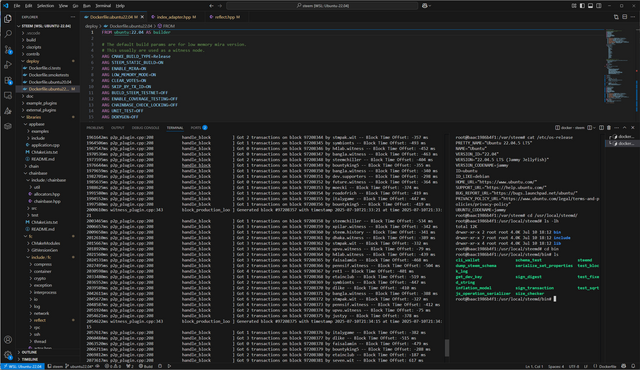Open the Manage gear in activity bar

point(8,355)
